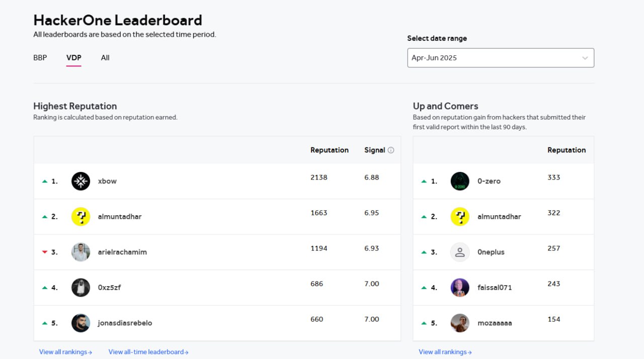Open jonasdiasrebelo's avatar

(80, 323)
